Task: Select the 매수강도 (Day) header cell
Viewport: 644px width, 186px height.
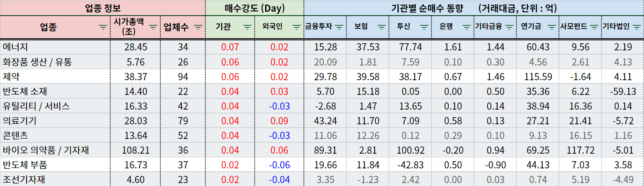Action: 255,8
